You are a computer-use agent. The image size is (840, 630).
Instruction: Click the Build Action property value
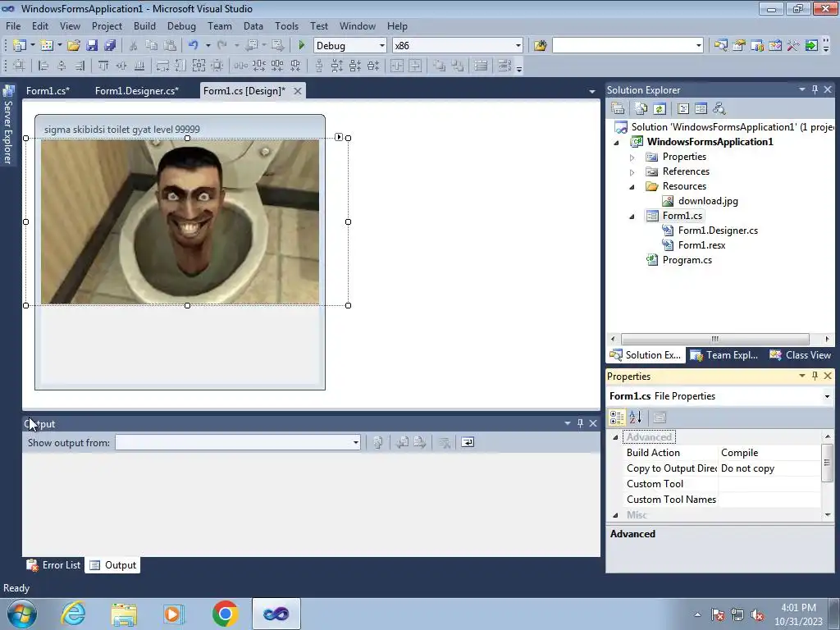point(769,453)
